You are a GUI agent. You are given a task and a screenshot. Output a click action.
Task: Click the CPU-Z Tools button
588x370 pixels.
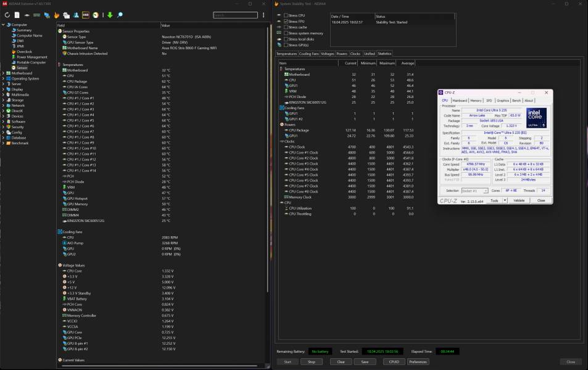[494, 200]
